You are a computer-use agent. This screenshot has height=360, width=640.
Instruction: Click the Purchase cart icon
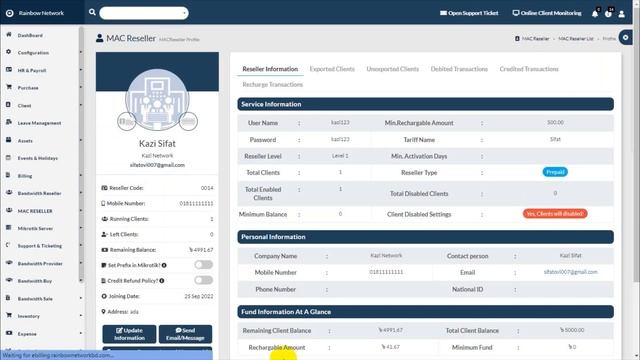tap(9, 87)
